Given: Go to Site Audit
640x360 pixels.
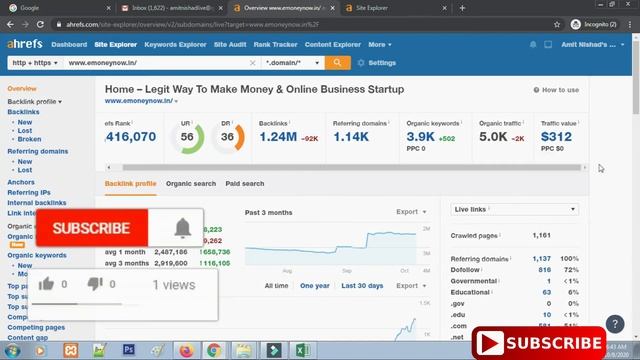Looking at the screenshot, I should [x=230, y=44].
